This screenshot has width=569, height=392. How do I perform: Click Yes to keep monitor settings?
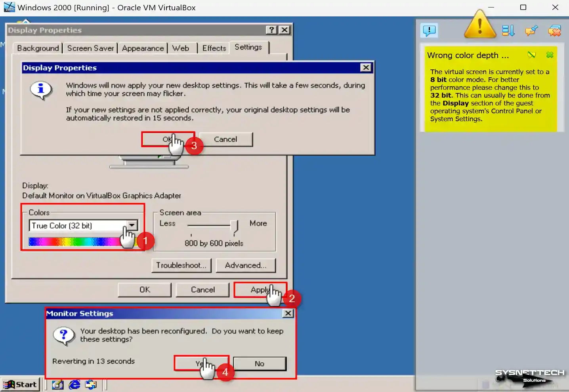tap(201, 363)
